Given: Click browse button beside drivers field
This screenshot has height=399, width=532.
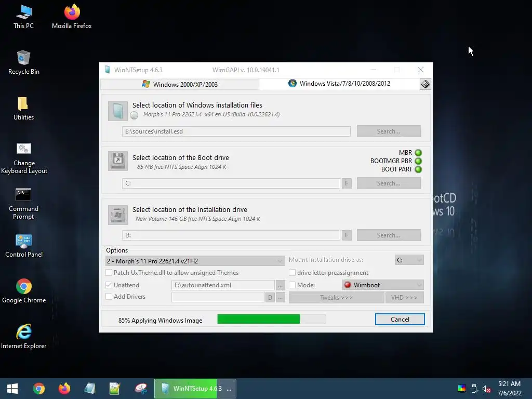Looking at the screenshot, I should (x=280, y=298).
